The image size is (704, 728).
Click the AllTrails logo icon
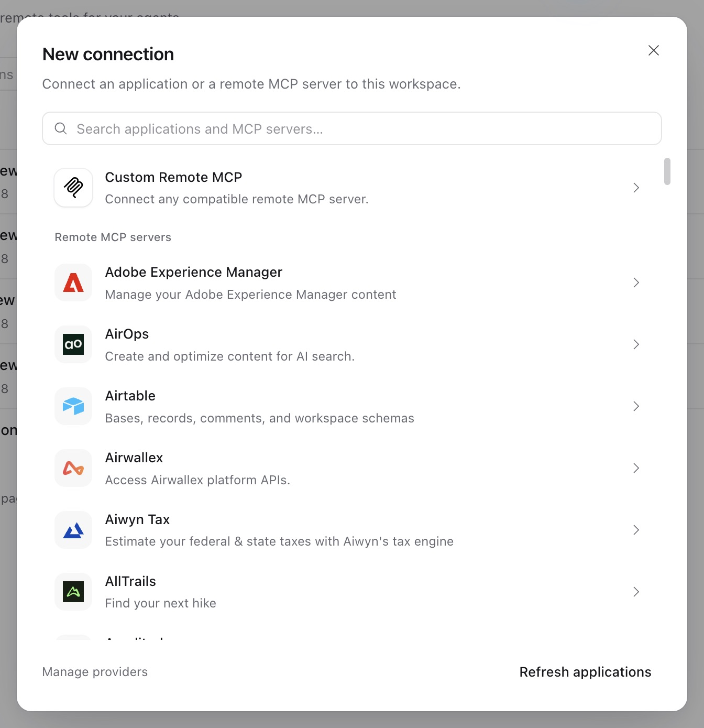point(73,592)
